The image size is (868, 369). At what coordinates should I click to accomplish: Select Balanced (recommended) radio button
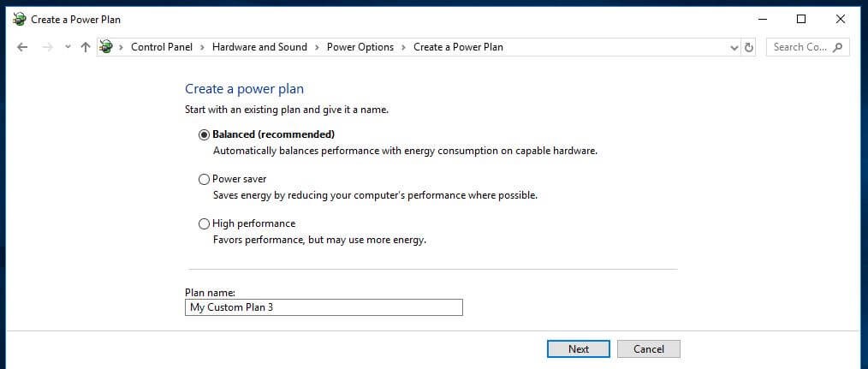coord(205,134)
